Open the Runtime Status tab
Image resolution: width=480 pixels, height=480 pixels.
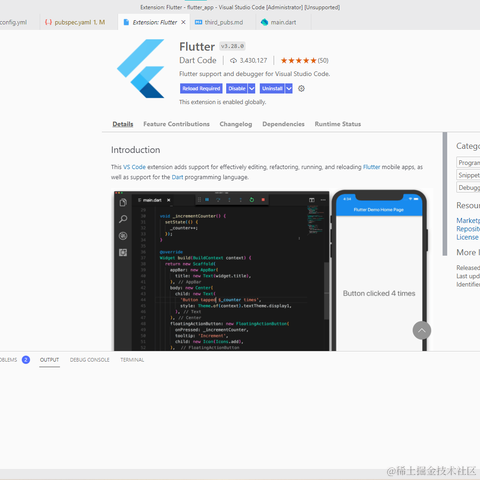338,124
